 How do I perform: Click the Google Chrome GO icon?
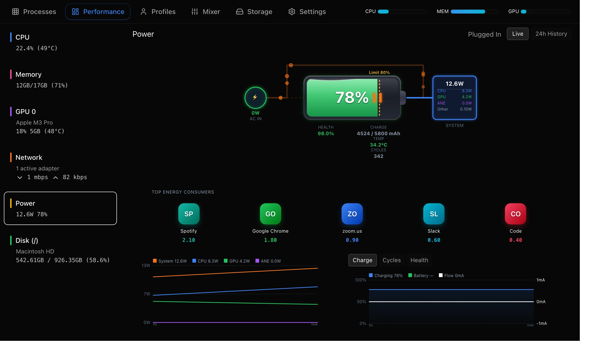pyautogui.click(x=270, y=214)
